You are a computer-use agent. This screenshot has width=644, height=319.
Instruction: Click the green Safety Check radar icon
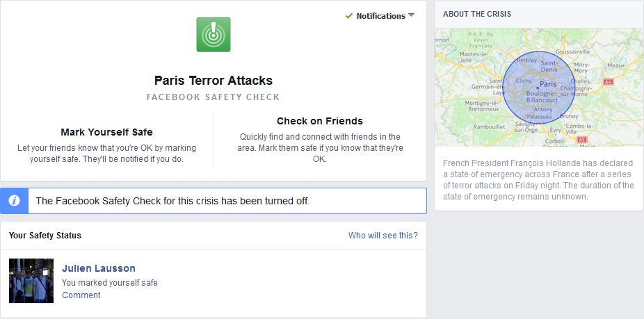[213, 35]
